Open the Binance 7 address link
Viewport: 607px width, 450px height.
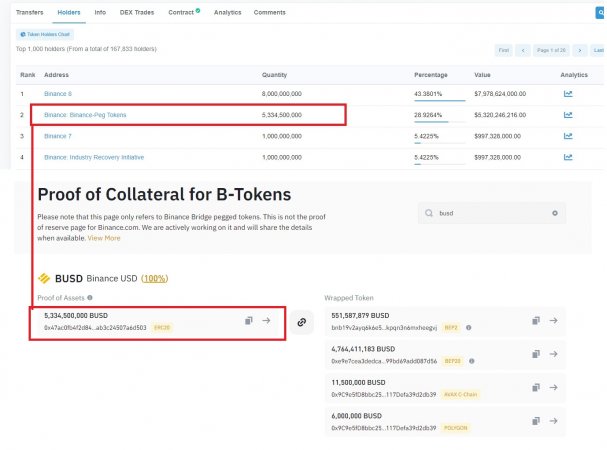point(58,136)
